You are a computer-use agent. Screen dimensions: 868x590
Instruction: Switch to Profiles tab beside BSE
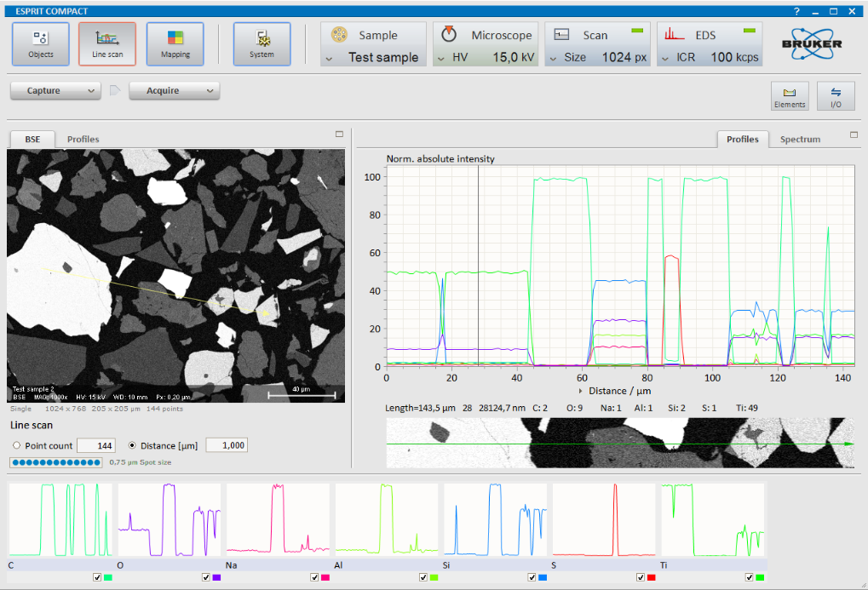(x=83, y=139)
